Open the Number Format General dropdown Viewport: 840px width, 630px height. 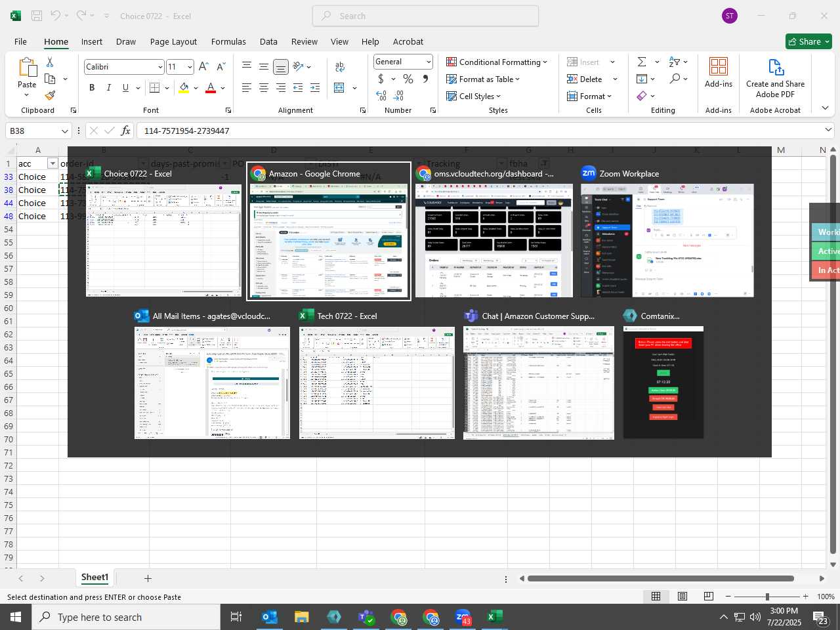429,62
